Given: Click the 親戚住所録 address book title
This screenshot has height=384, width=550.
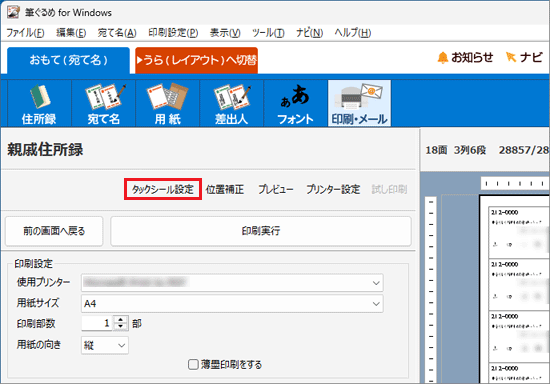Looking at the screenshot, I should tap(45, 150).
